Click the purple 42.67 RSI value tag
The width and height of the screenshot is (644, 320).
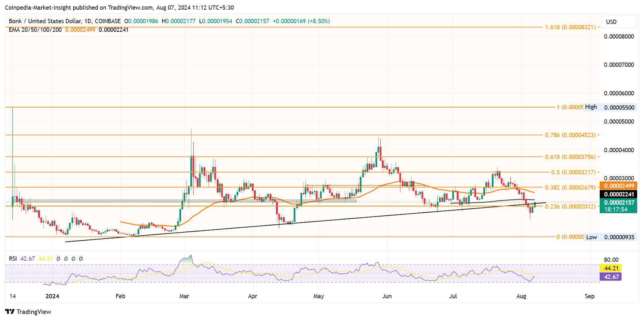611,277
